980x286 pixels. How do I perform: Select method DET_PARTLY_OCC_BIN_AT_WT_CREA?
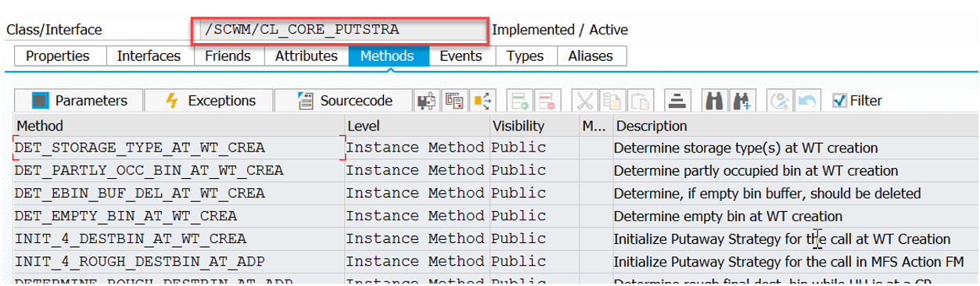coord(179,170)
